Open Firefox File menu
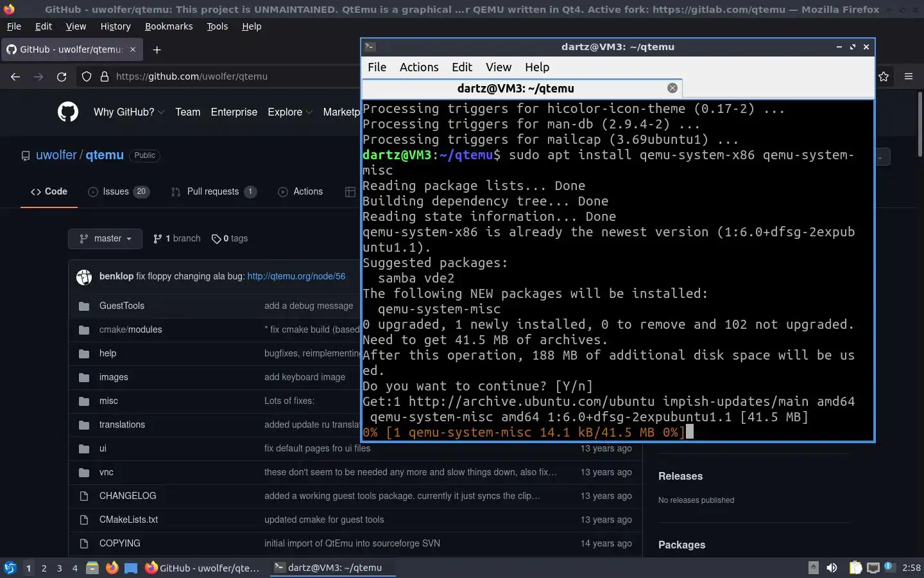 13,26
